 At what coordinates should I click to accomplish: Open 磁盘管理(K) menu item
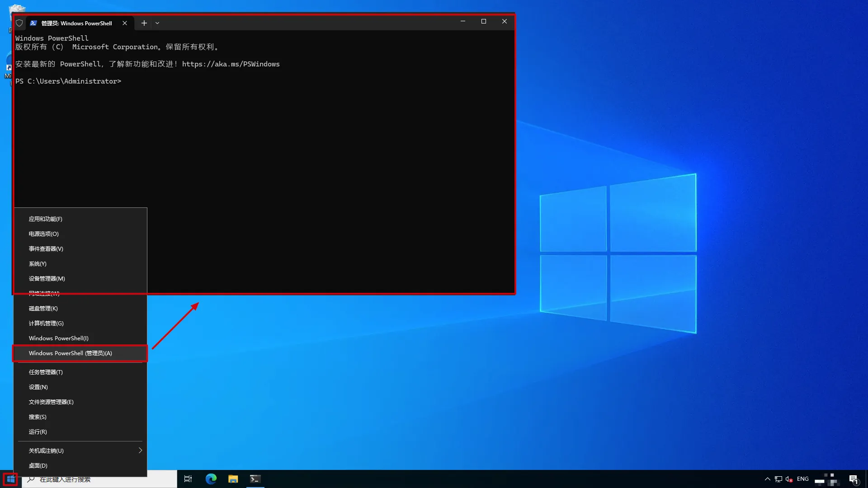point(80,309)
